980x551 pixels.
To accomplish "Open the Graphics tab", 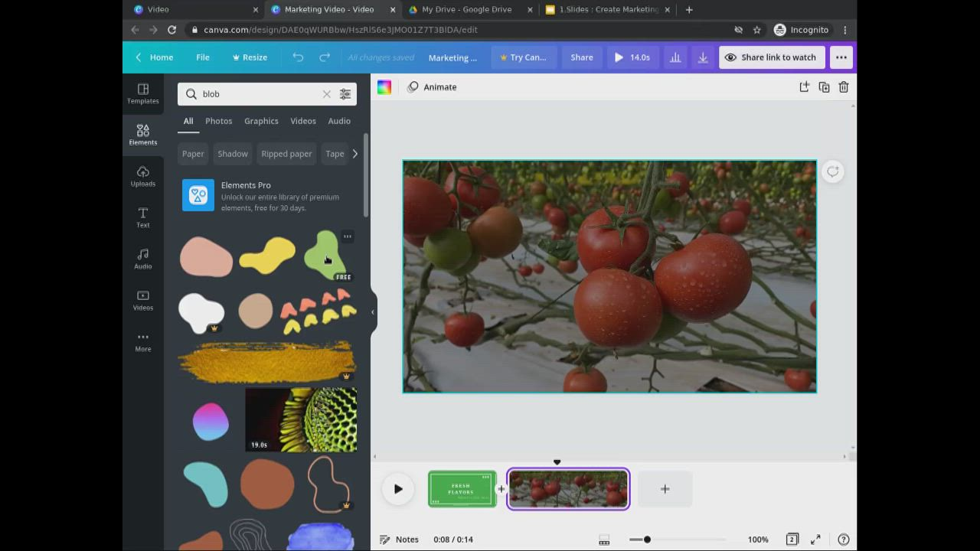I will coord(260,121).
